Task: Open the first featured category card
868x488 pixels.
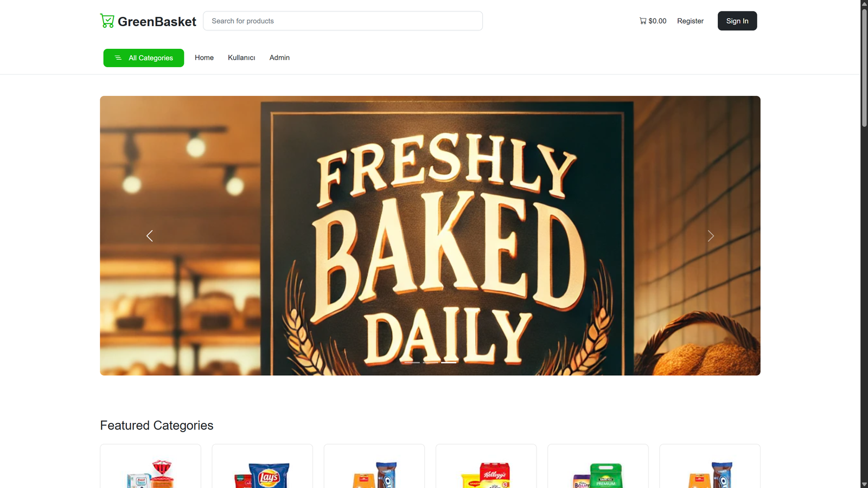Action: 150,466
